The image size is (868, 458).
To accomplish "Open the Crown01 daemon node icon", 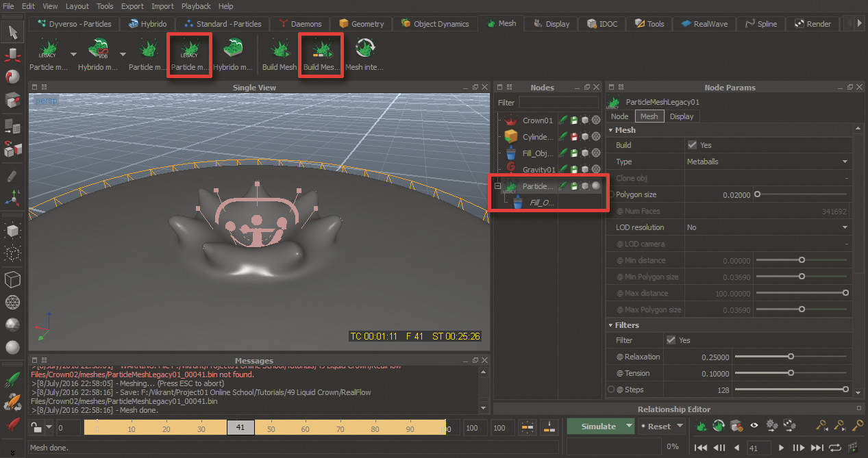I will 510,120.
